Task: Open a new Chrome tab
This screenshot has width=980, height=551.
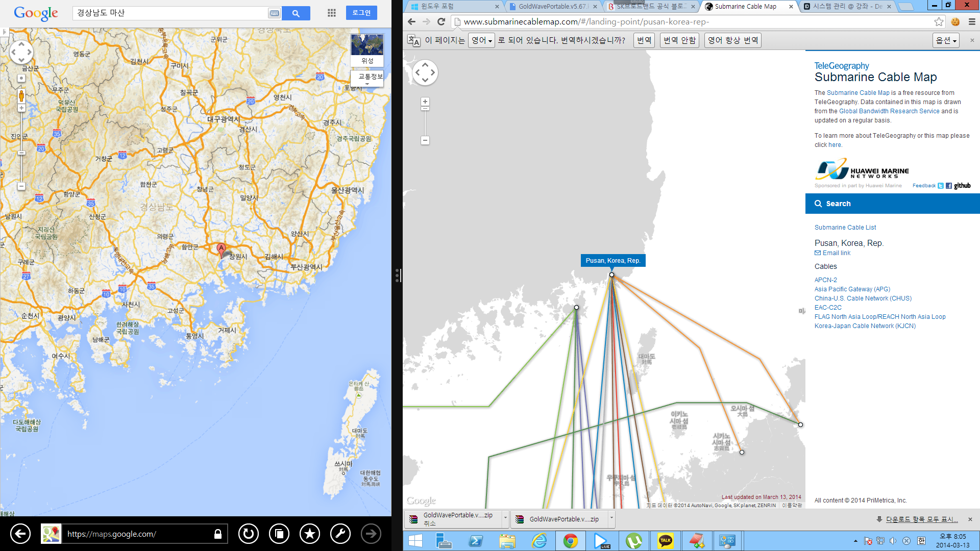Action: click(906, 7)
